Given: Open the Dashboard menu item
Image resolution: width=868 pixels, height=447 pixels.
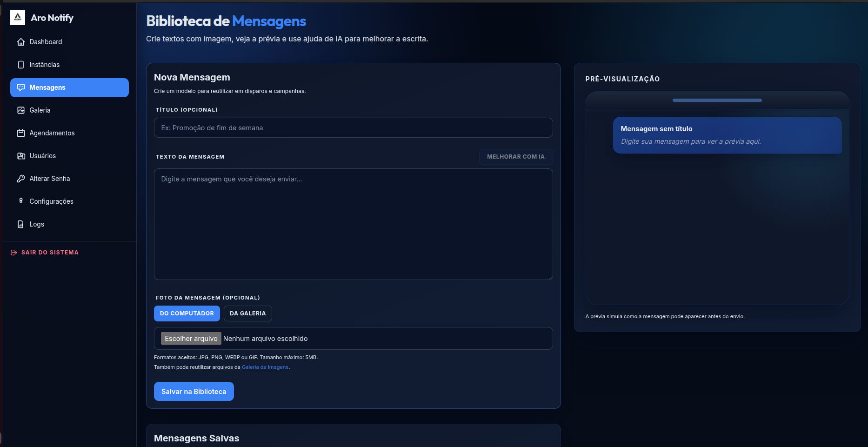Looking at the screenshot, I should (69, 42).
